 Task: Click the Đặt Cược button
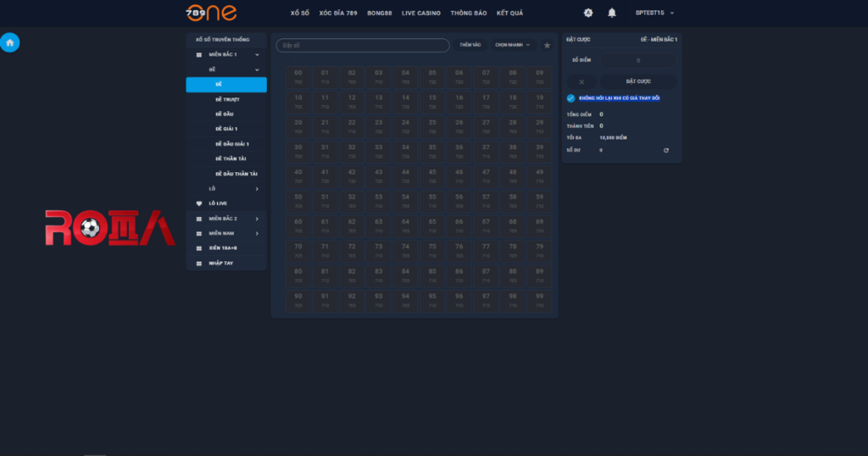point(638,82)
